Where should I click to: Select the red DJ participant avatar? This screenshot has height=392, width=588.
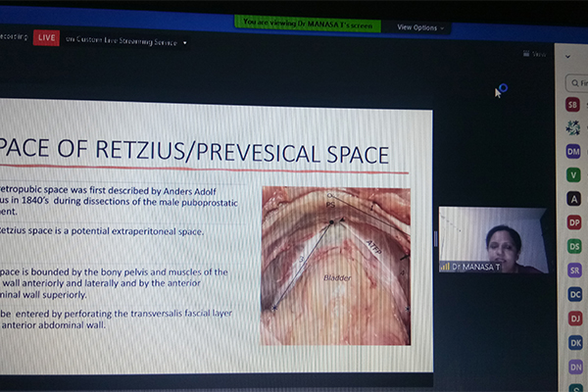click(x=573, y=318)
